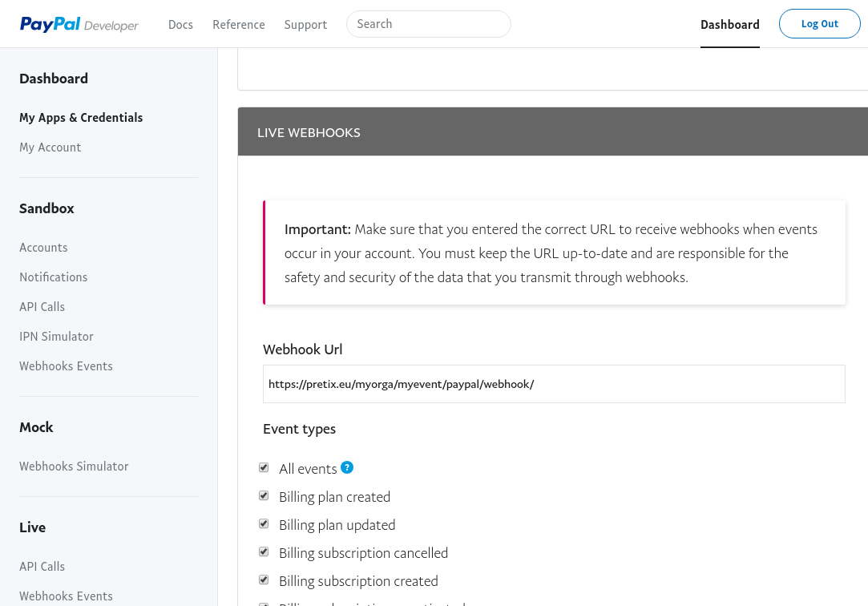This screenshot has height=606, width=868.
Task: Open Sandbox Notifications page
Action: 54,277
